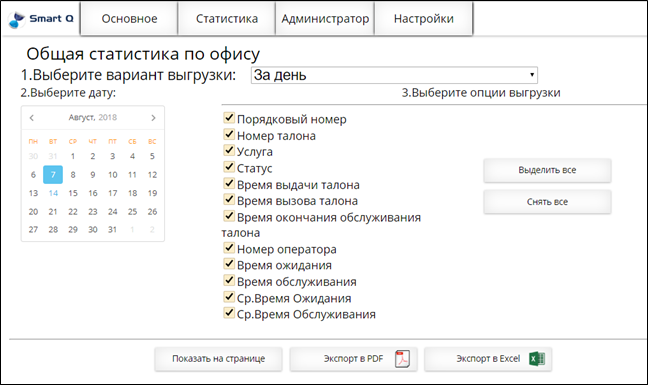Uncheck Ср.Время Обслуживания checkbox

pyautogui.click(x=229, y=313)
